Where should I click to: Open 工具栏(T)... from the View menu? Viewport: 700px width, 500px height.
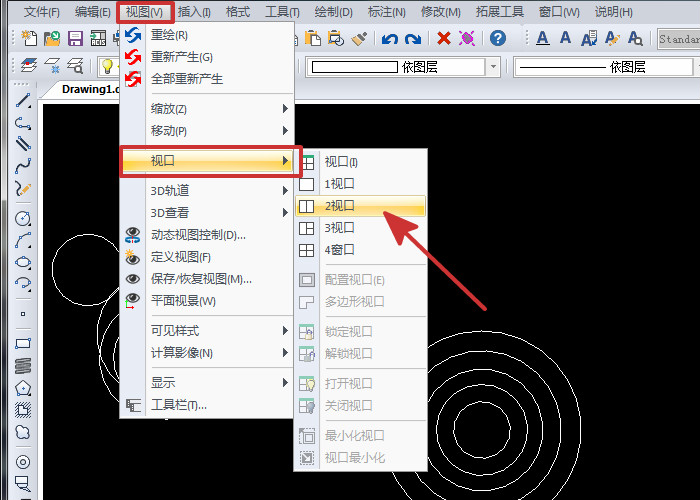pos(207,405)
